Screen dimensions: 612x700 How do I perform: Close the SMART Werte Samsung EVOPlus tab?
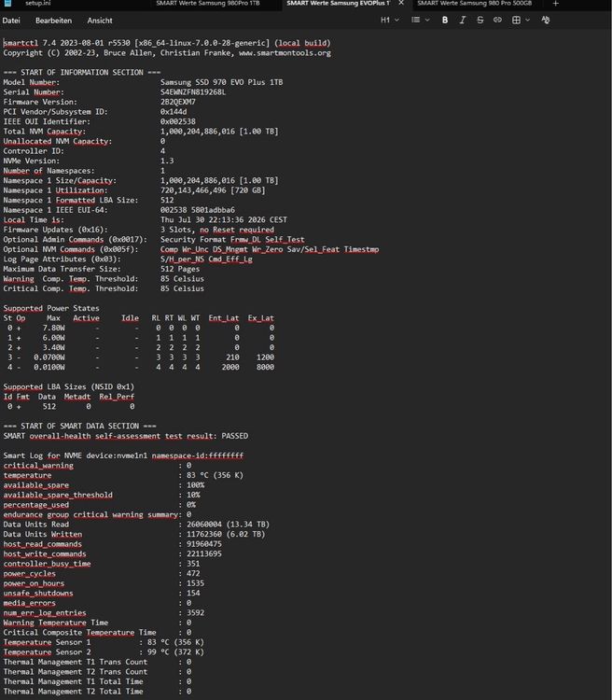point(401,3)
